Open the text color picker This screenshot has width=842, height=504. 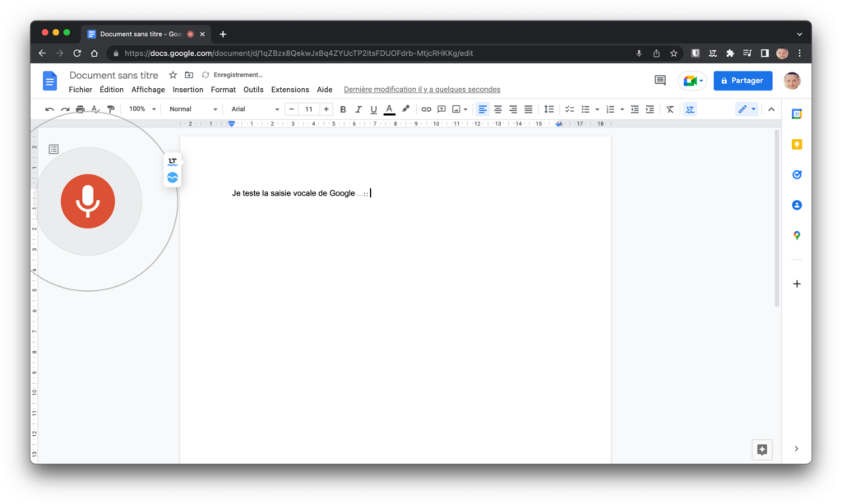(389, 109)
